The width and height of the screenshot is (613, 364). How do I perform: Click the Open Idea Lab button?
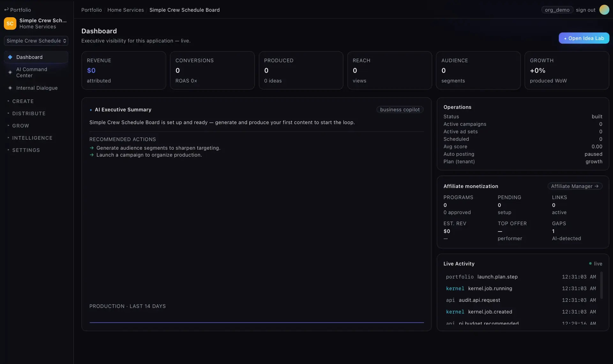584,38
